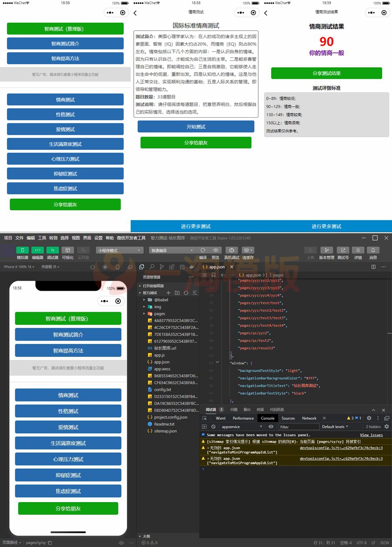Open the Default levels dropdown in Console

335,425
